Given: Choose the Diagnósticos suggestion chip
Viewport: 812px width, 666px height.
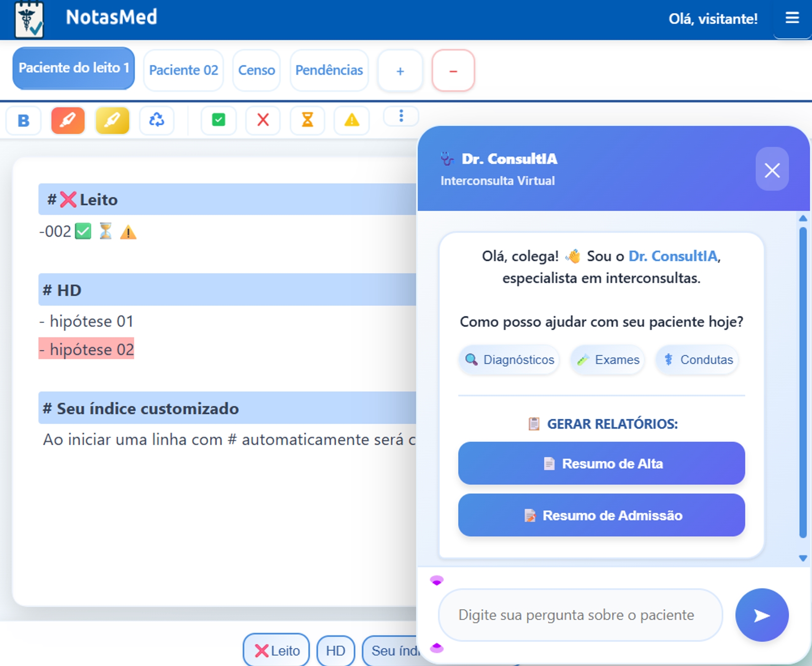Looking at the screenshot, I should point(509,360).
